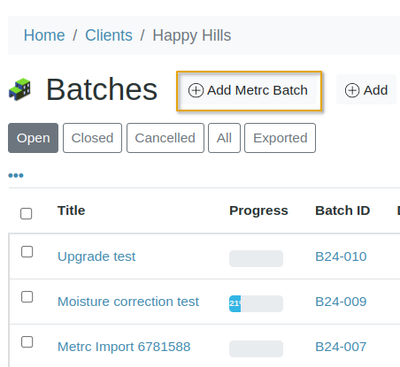
Task: Click the Batches page heading
Action: click(x=102, y=89)
